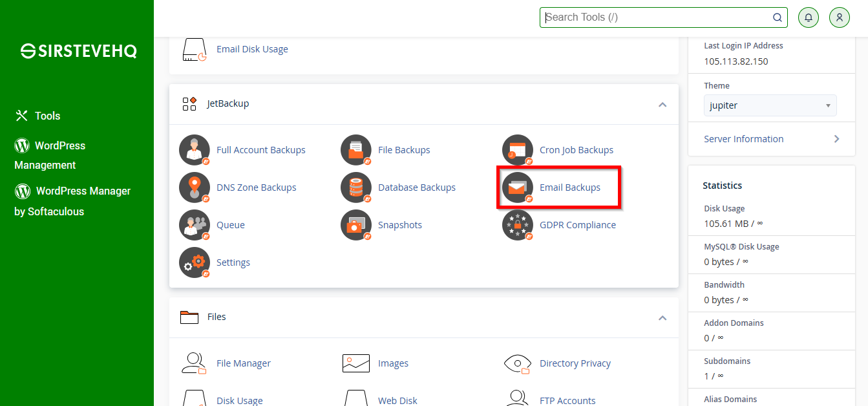Open the Database Backups link

(x=417, y=187)
